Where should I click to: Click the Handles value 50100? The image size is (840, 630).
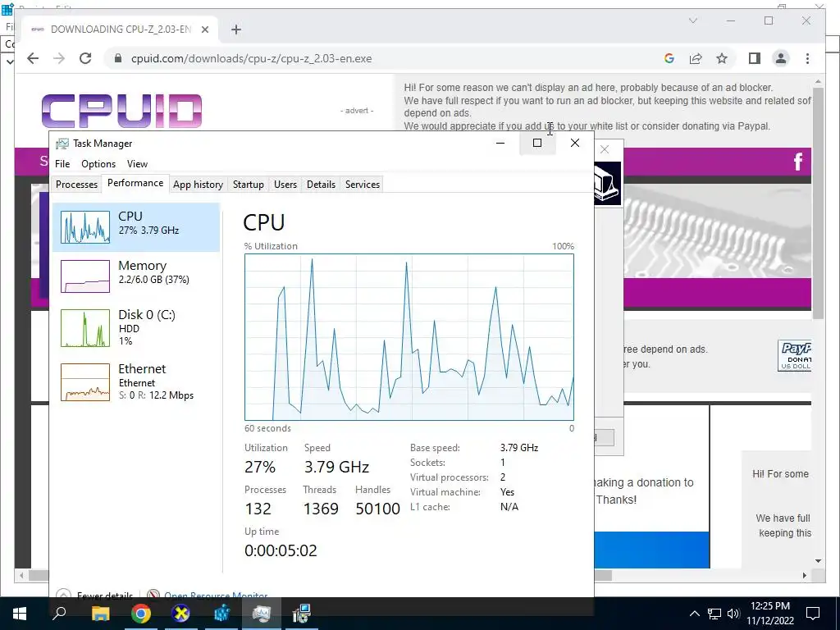(x=377, y=509)
